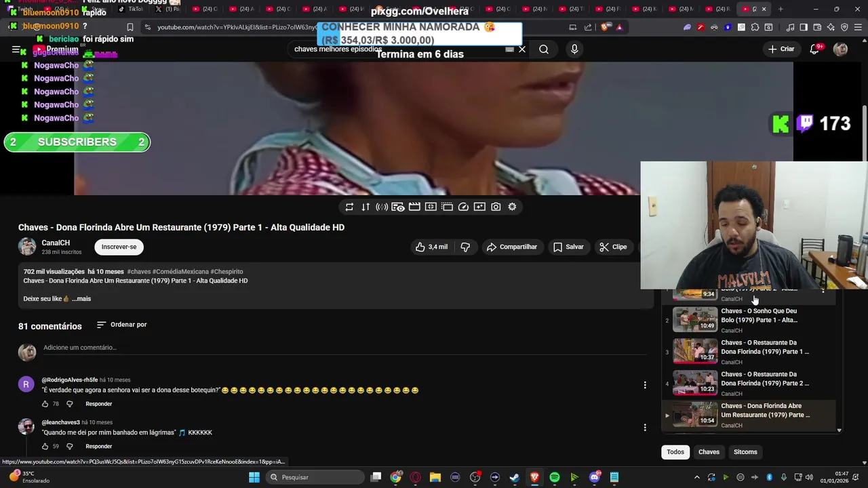The image size is (868, 488).
Task: Dislike the RodrigoAlves-rh5fe comment
Action: pos(69,404)
